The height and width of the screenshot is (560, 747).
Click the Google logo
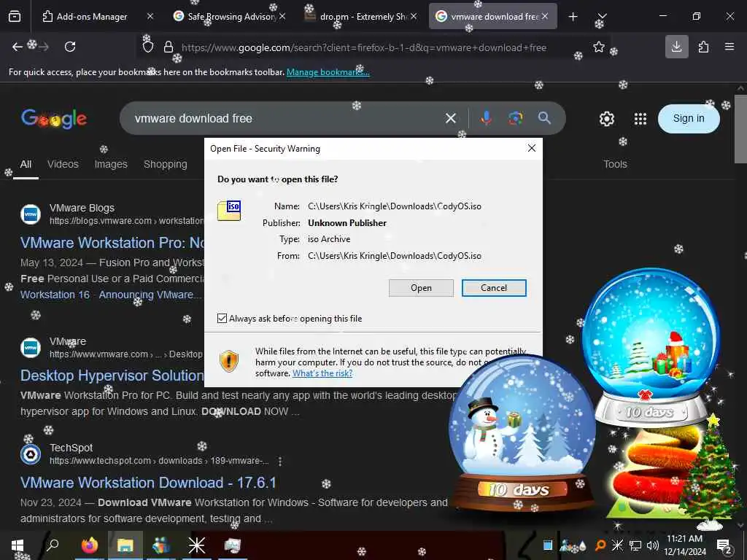(x=54, y=119)
